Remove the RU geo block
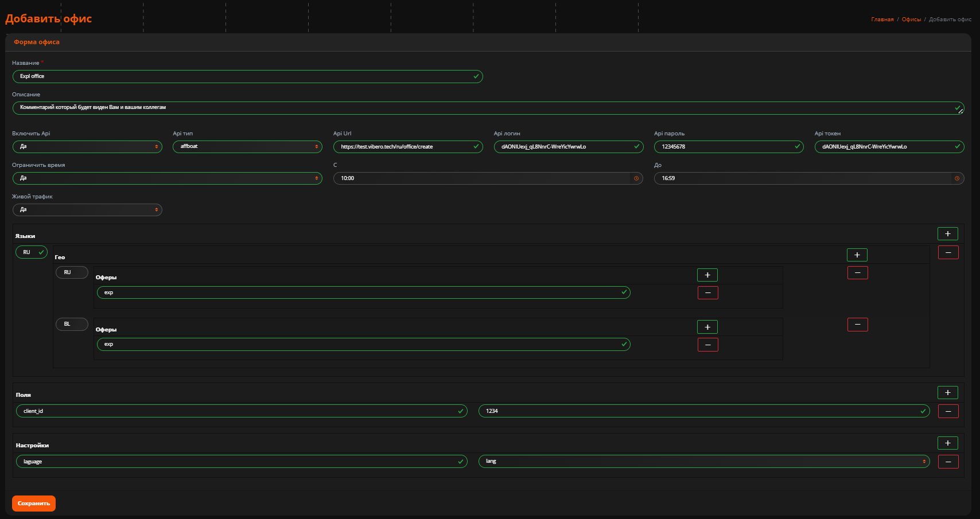This screenshot has height=519, width=980. click(857, 273)
